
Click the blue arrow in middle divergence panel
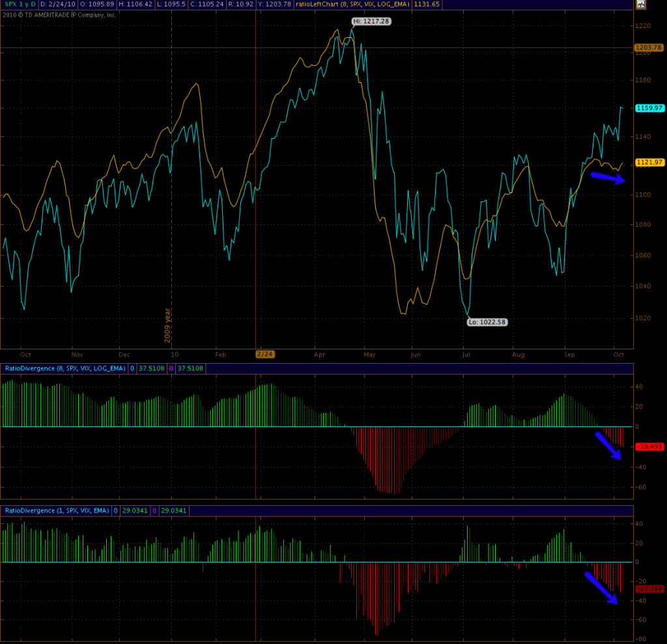(x=610, y=446)
